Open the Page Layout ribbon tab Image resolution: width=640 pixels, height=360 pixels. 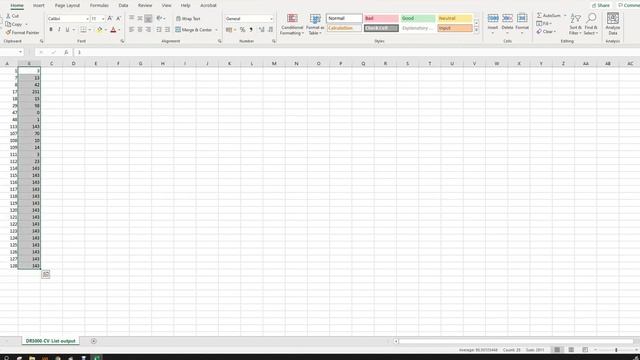[x=67, y=5]
